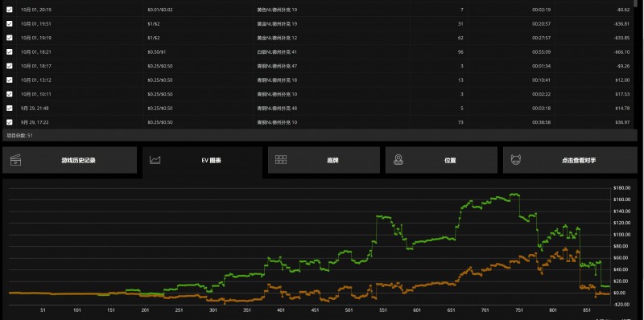The width and height of the screenshot is (644, 320).
Task: Click the duration cell 00:38:58
Action: [x=541, y=122]
